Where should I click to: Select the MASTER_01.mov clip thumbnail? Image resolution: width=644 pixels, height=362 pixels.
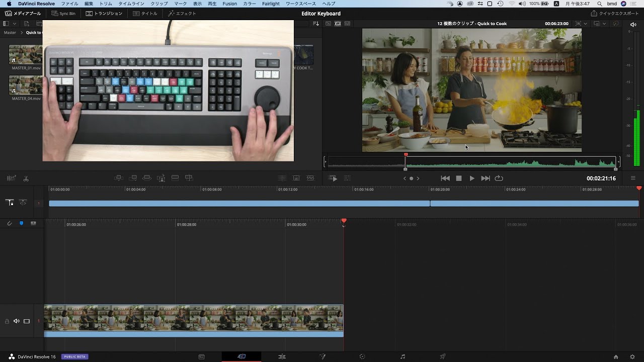pyautogui.click(x=26, y=55)
